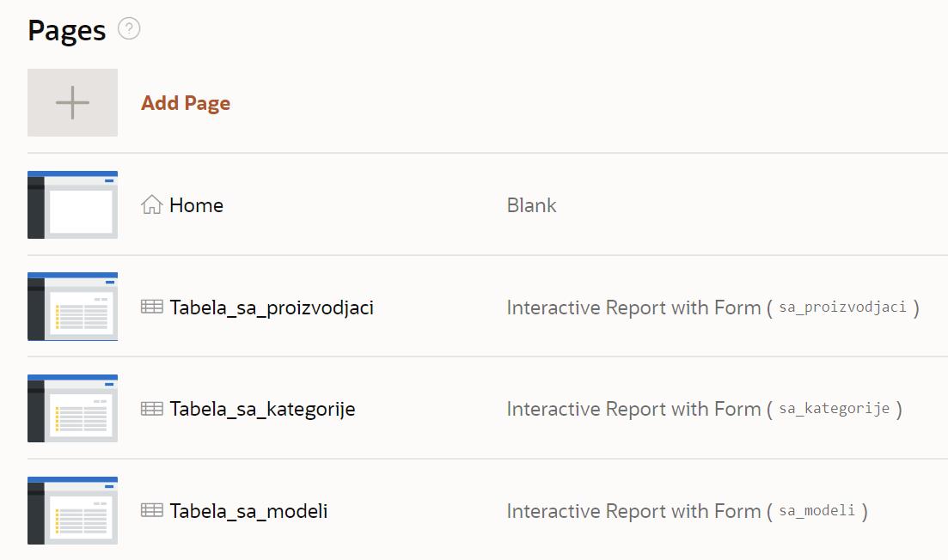This screenshot has height=560, width=948.
Task: Open the Tabela_sa_proizvodjaci page name
Action: coord(272,307)
